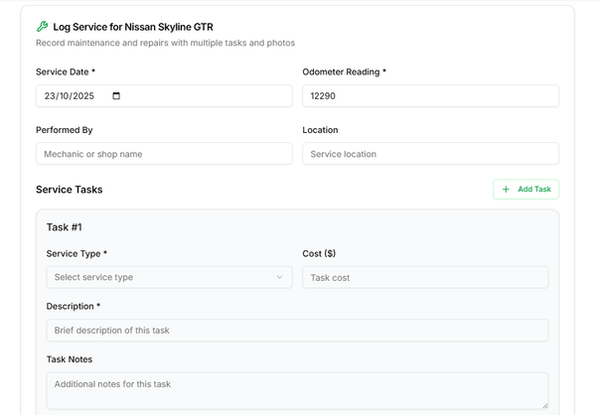Click the Location label
Viewport: 600px width, 415px height.
point(320,130)
